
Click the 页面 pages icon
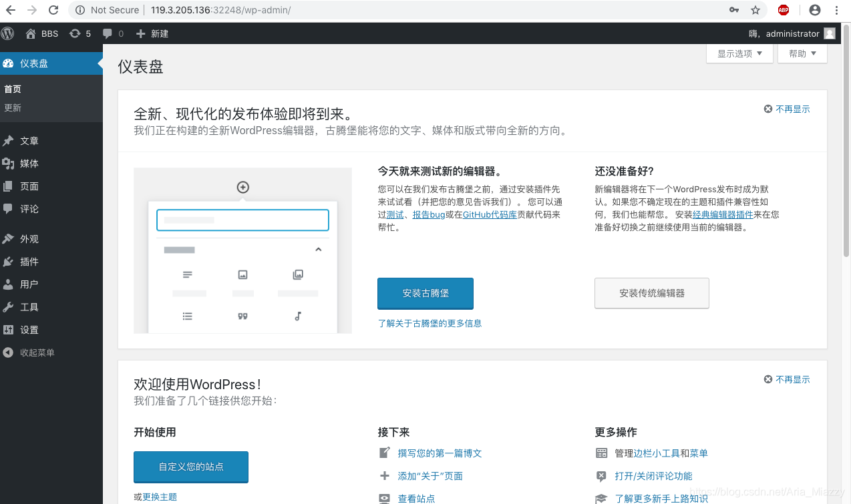(x=8, y=186)
